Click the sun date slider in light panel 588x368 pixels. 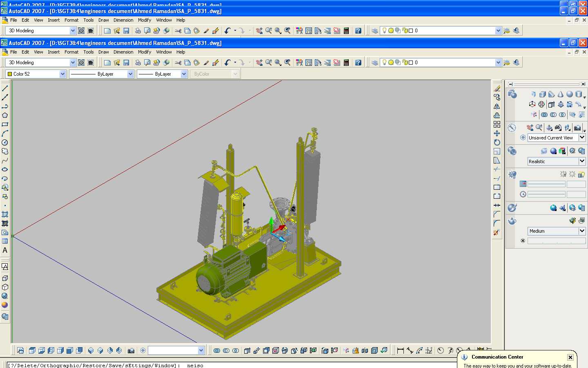click(x=546, y=184)
